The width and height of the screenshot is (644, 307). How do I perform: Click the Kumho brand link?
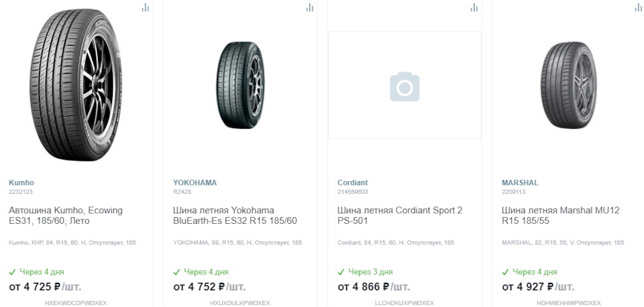pyautogui.click(x=21, y=182)
